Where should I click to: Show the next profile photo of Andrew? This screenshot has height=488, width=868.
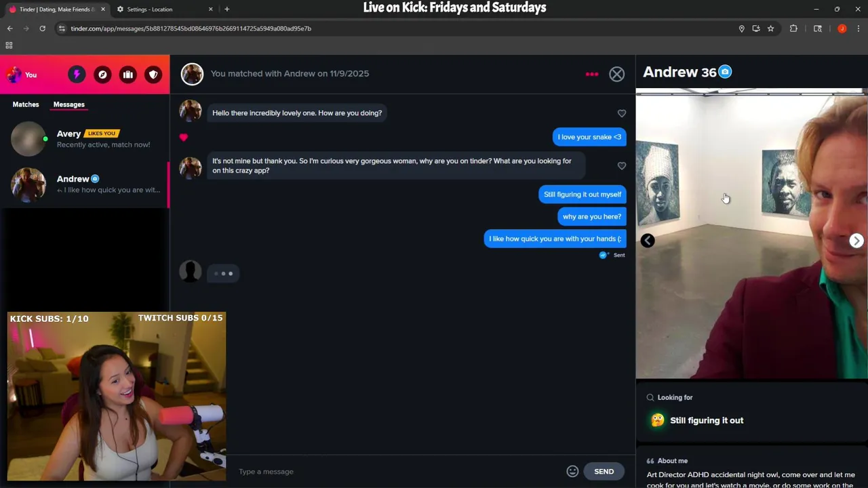pos(856,241)
